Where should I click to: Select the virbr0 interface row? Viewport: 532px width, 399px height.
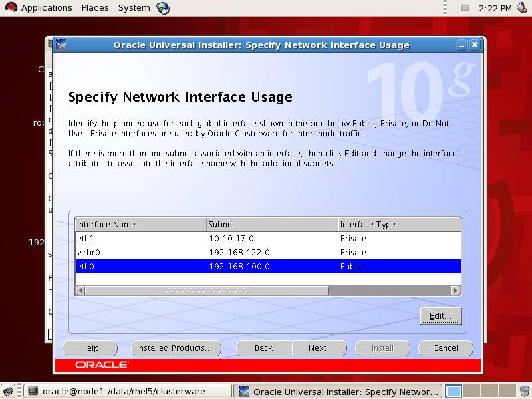point(268,253)
